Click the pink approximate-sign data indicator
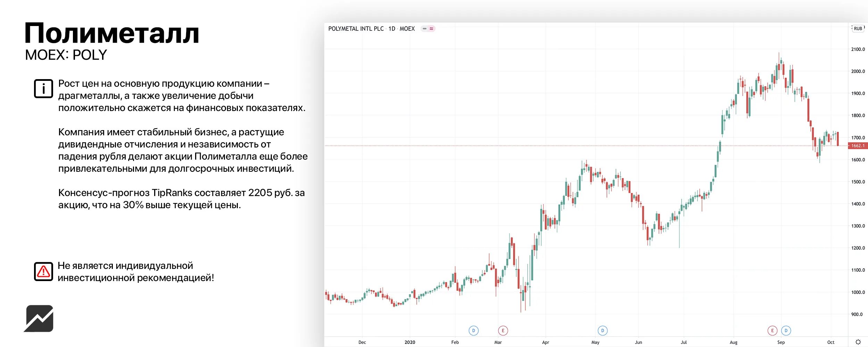Viewport: 868px width, 347px height. 432,28
